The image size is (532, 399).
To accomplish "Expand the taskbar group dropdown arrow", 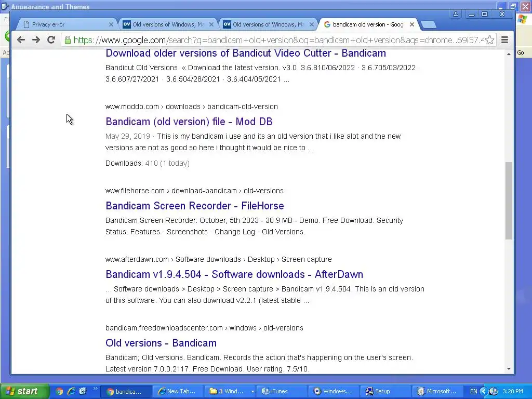I will [x=252, y=391].
